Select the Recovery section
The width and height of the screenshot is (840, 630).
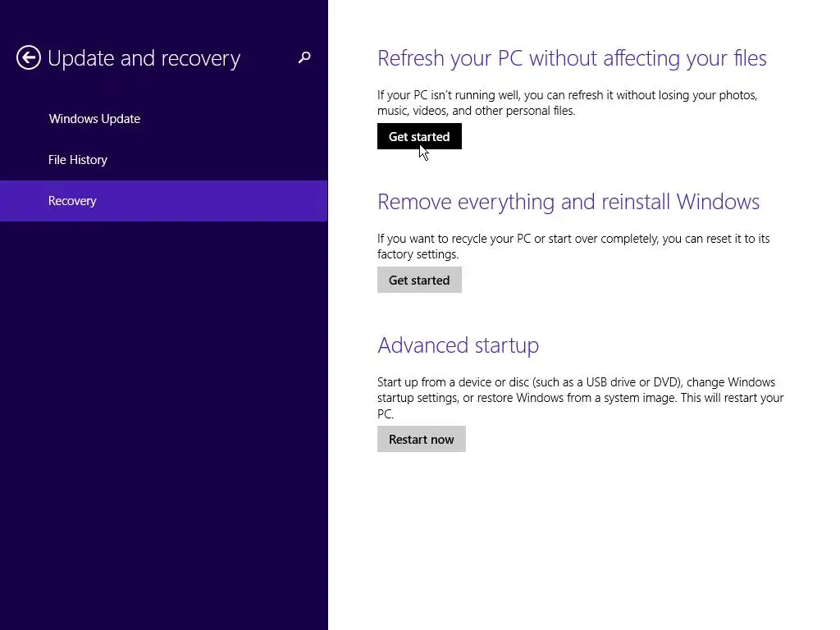[x=164, y=201]
